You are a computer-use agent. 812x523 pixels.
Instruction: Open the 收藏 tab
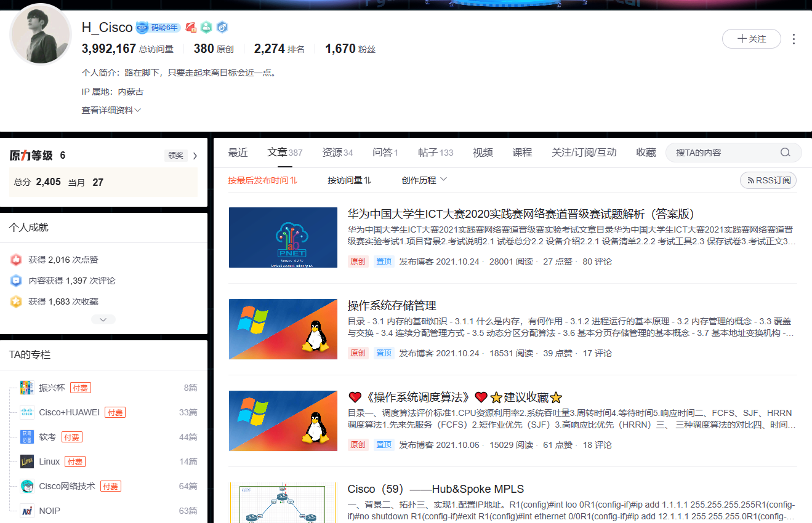pos(646,153)
